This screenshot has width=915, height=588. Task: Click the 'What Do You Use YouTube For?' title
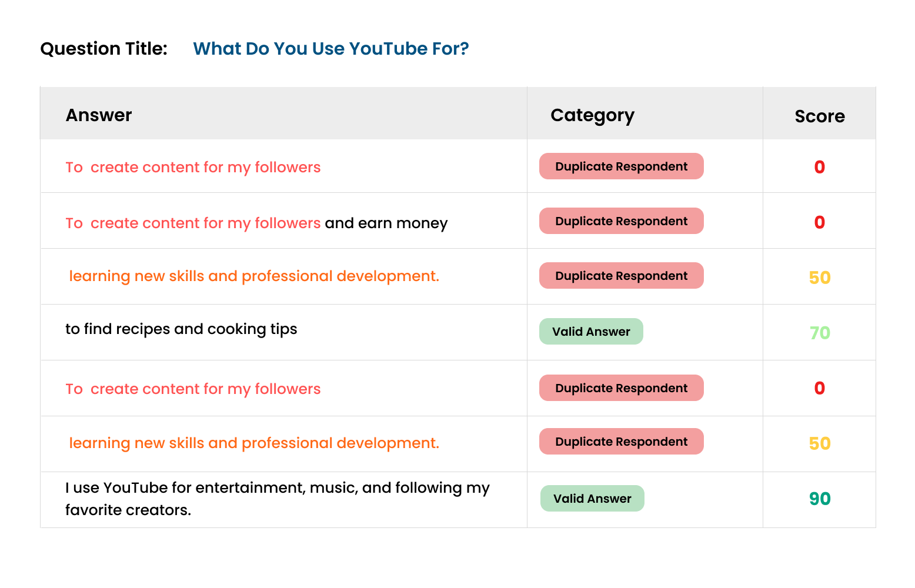[x=331, y=49]
